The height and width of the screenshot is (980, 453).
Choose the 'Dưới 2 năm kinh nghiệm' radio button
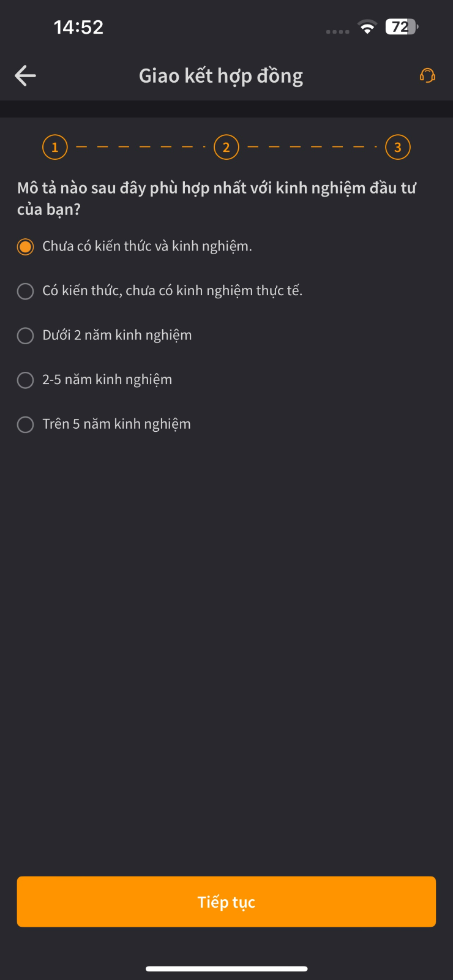25,336
